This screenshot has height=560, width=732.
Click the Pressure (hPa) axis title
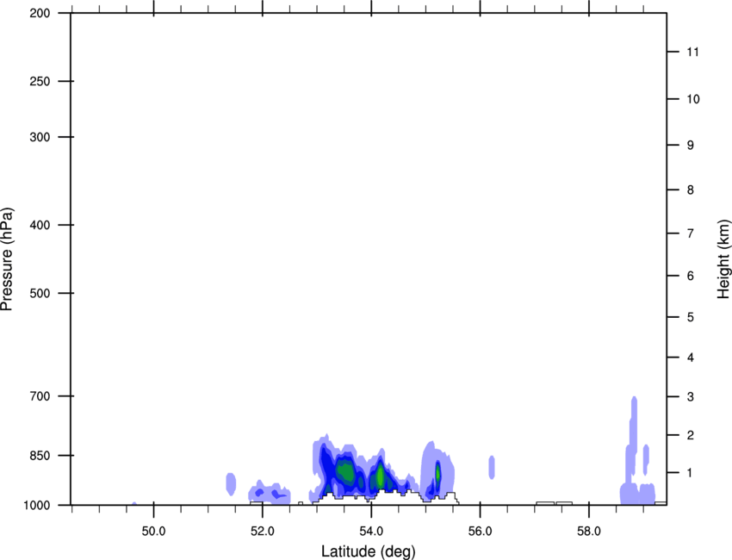coord(7,259)
